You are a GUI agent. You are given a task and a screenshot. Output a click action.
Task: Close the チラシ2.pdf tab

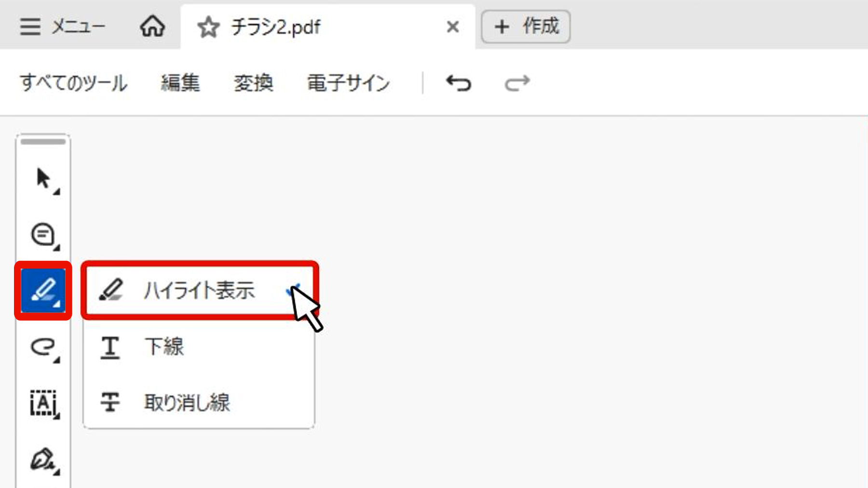pyautogui.click(x=452, y=27)
